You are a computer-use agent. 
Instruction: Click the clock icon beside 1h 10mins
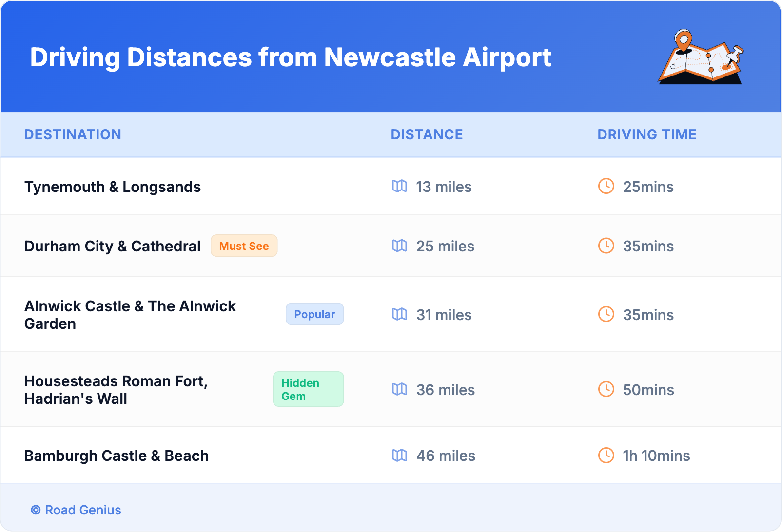606,455
